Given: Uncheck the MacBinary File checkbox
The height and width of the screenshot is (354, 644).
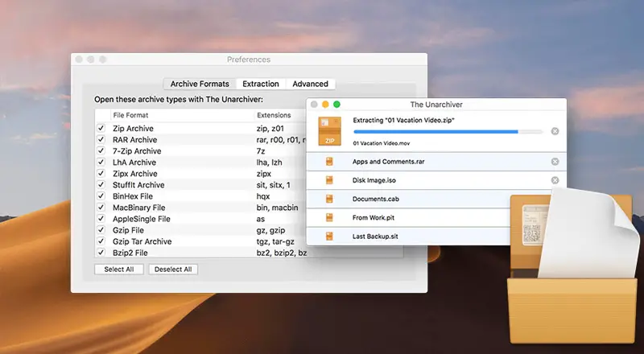Looking at the screenshot, I should [x=101, y=208].
